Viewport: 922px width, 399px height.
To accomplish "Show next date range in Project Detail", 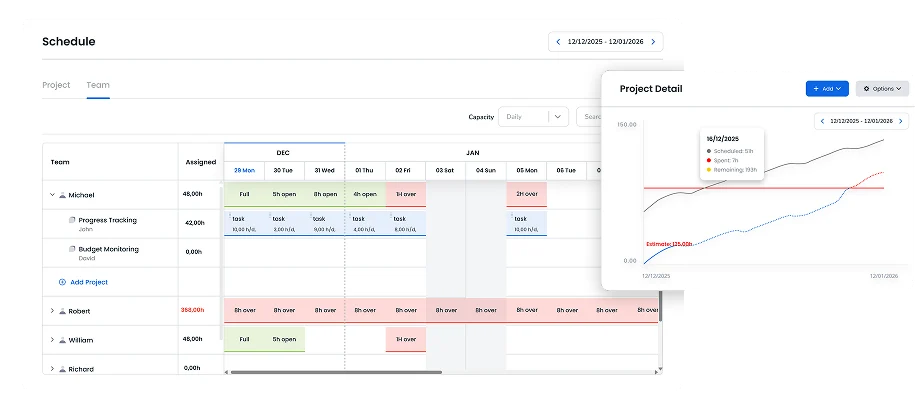I will click(x=900, y=121).
